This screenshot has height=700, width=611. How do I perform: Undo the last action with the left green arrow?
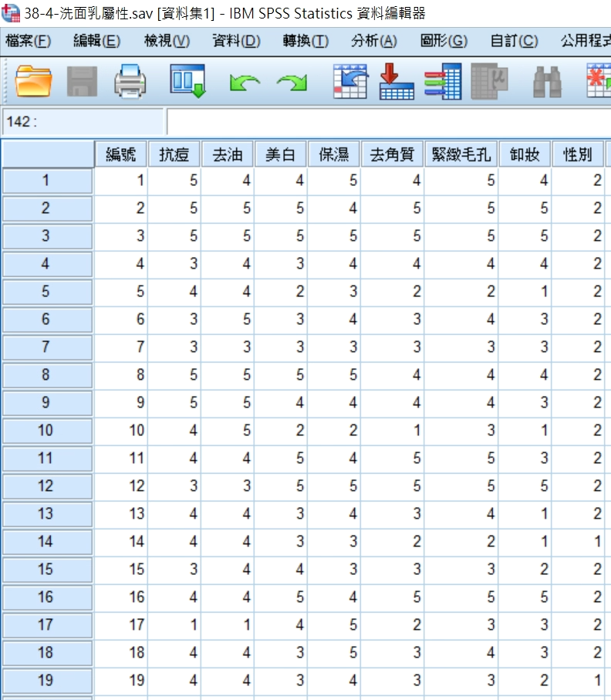[243, 82]
